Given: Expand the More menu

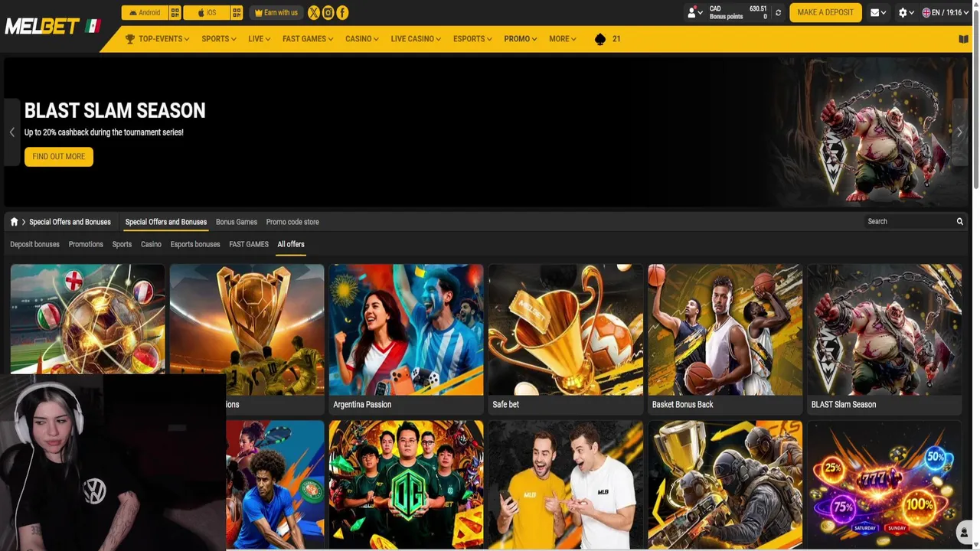Looking at the screenshot, I should pyautogui.click(x=563, y=39).
